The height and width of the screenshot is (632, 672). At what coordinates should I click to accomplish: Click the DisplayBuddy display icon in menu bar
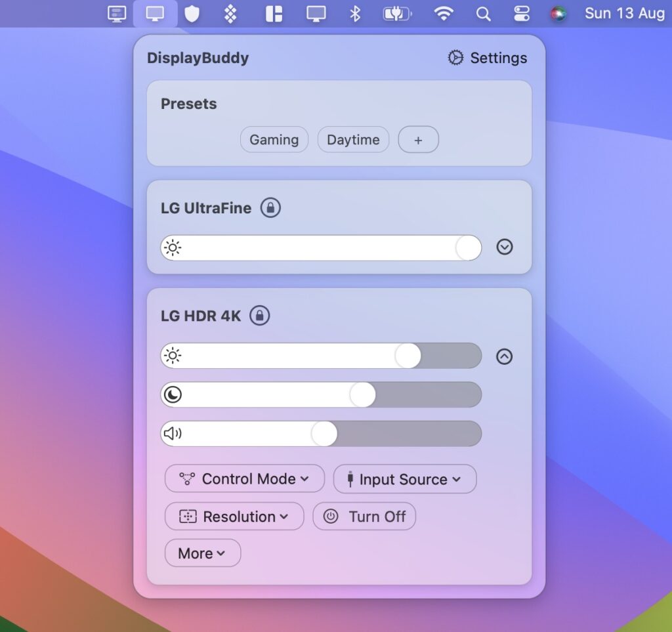[x=155, y=13]
